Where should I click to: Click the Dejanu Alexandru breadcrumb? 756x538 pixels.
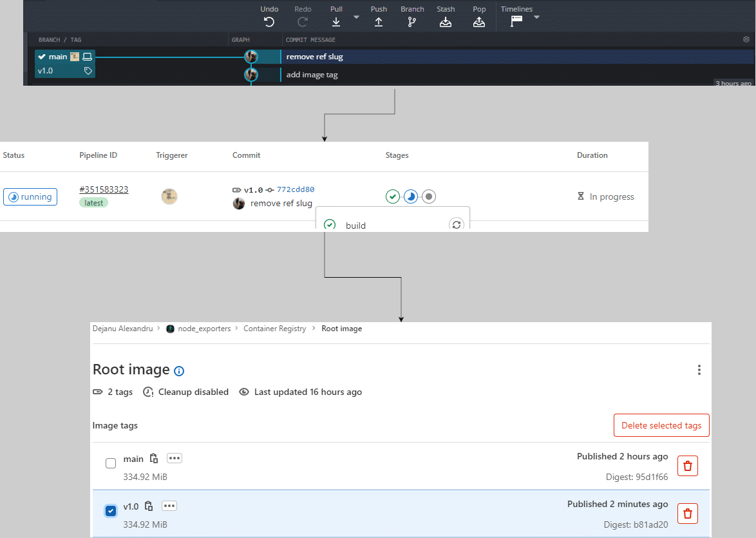pos(122,329)
